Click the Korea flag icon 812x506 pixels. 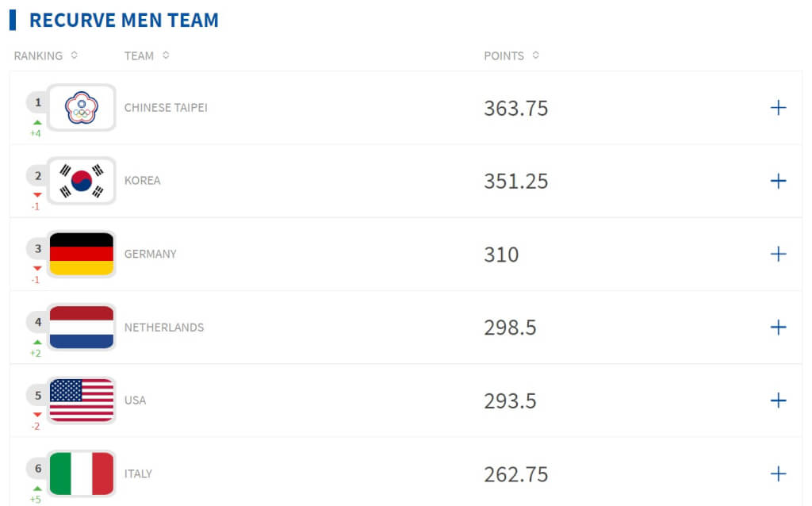point(81,181)
